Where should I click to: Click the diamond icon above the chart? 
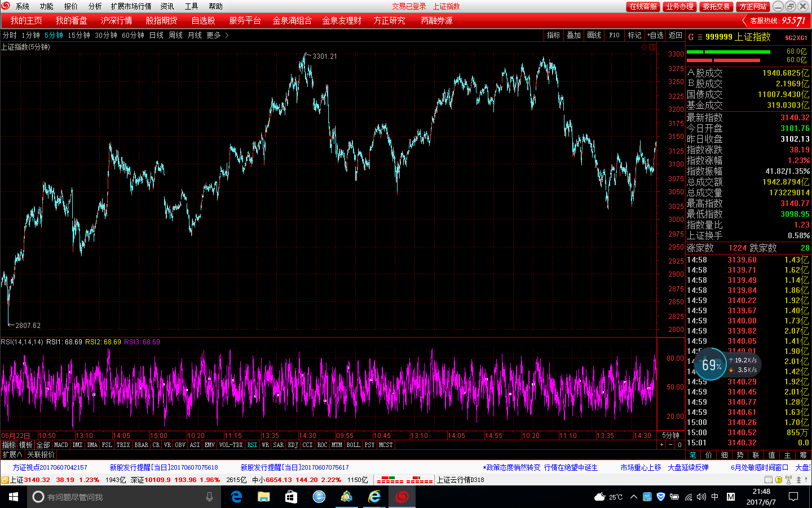click(x=644, y=47)
